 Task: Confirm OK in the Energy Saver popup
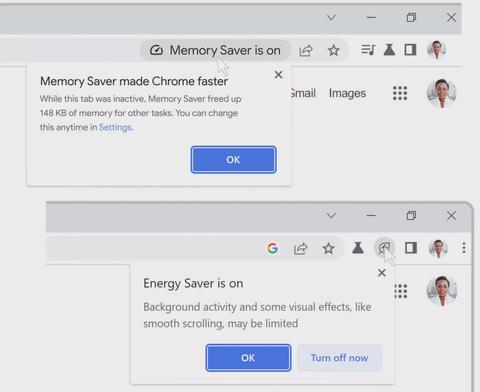coord(248,358)
